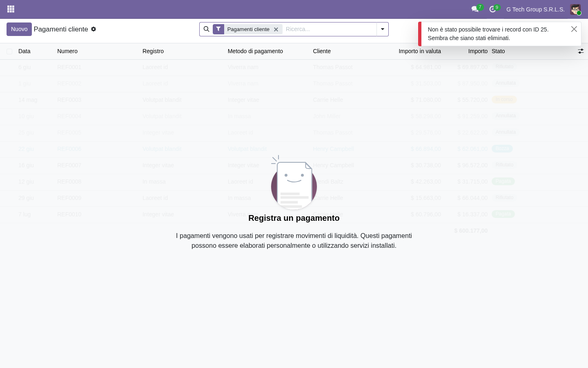Click the Pagamenti cliente page title
The height and width of the screenshot is (368, 588).
61,29
